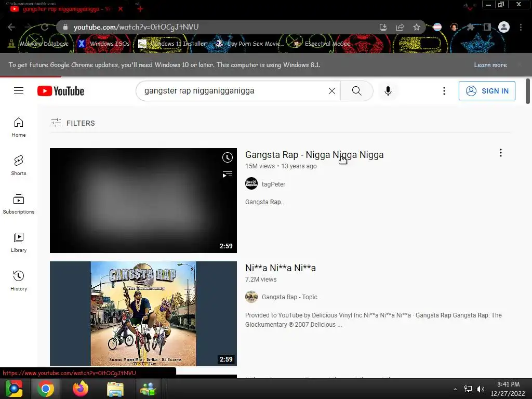Open the tagPeter channel name link
The height and width of the screenshot is (399, 532).
(x=273, y=184)
